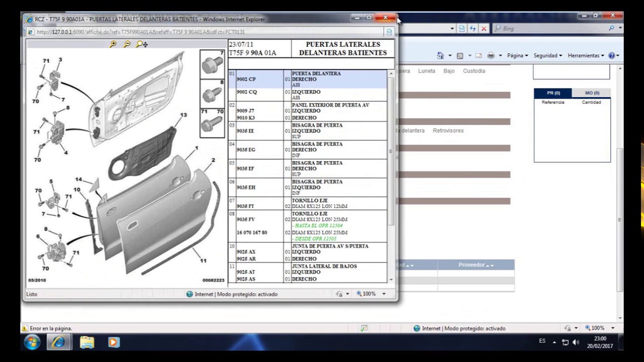Show hidden tray icons arrow

[x=554, y=342]
